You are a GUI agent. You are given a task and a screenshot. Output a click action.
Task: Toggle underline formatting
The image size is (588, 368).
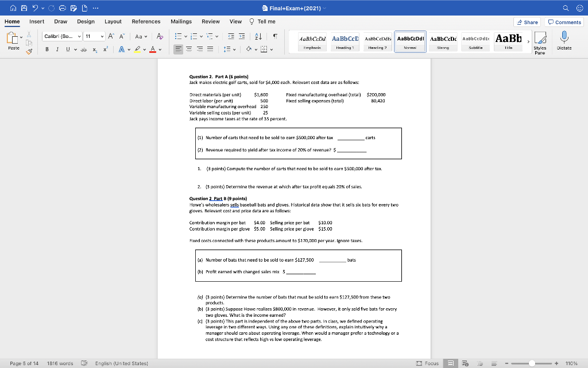pos(68,49)
